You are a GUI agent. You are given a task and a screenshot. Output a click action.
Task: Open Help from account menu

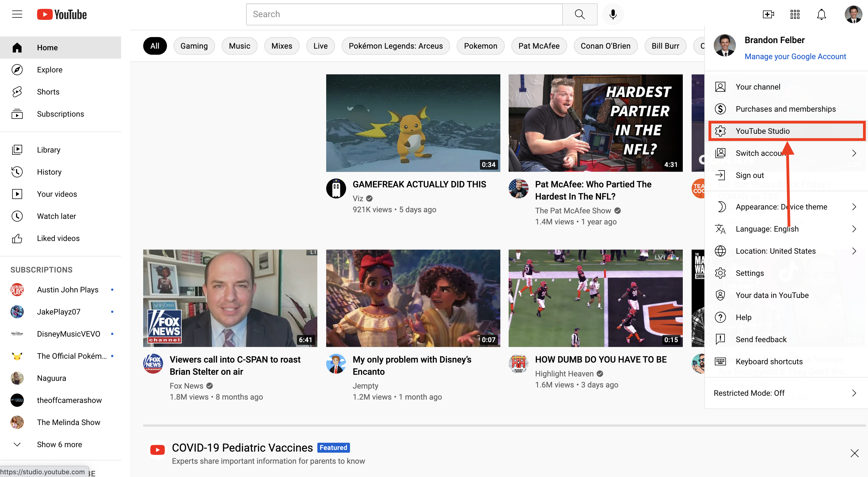(x=786, y=317)
